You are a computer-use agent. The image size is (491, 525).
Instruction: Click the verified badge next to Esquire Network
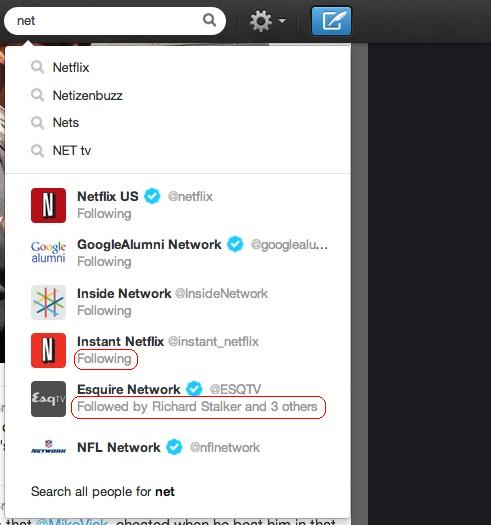pyautogui.click(x=194, y=389)
